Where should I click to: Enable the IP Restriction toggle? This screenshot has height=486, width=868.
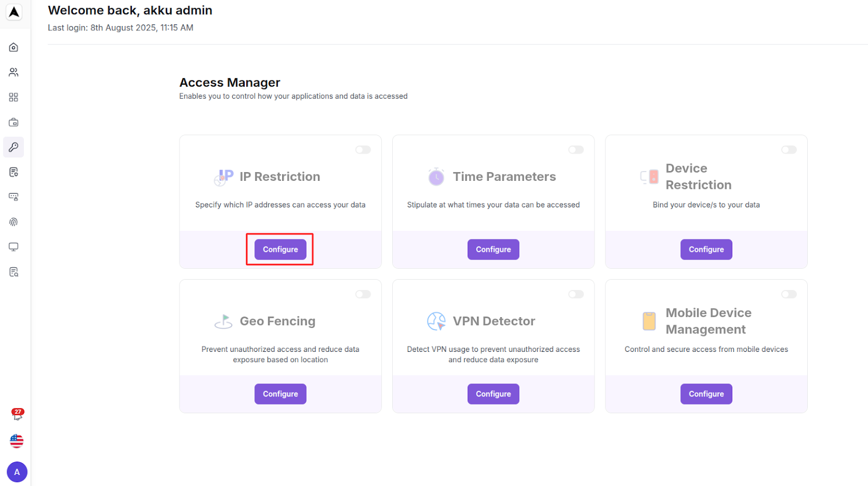[363, 150]
